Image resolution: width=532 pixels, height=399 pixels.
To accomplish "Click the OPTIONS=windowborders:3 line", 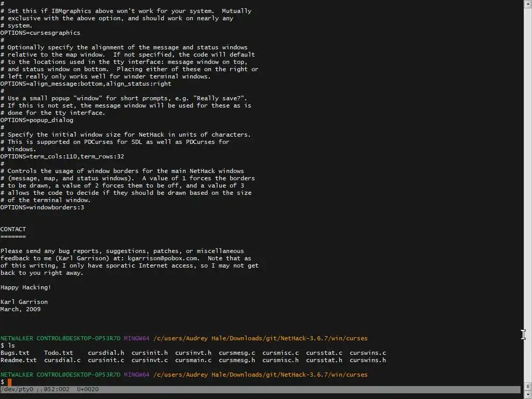I will click(x=42, y=207).
